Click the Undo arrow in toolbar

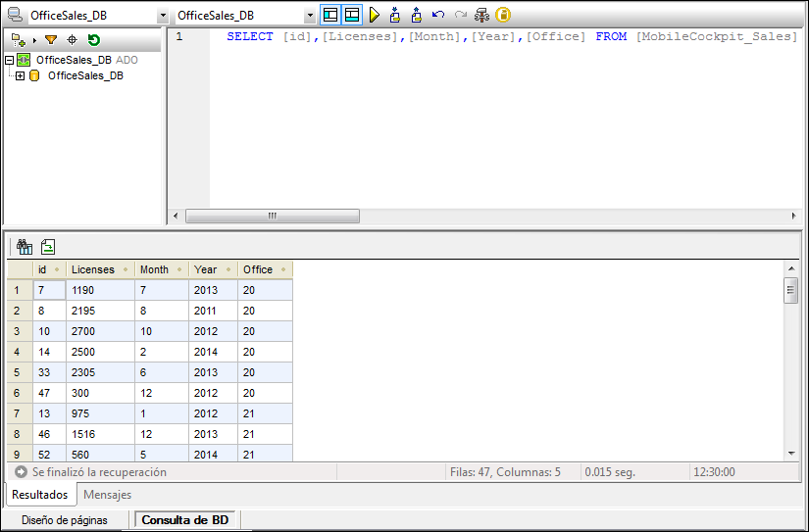tap(438, 16)
